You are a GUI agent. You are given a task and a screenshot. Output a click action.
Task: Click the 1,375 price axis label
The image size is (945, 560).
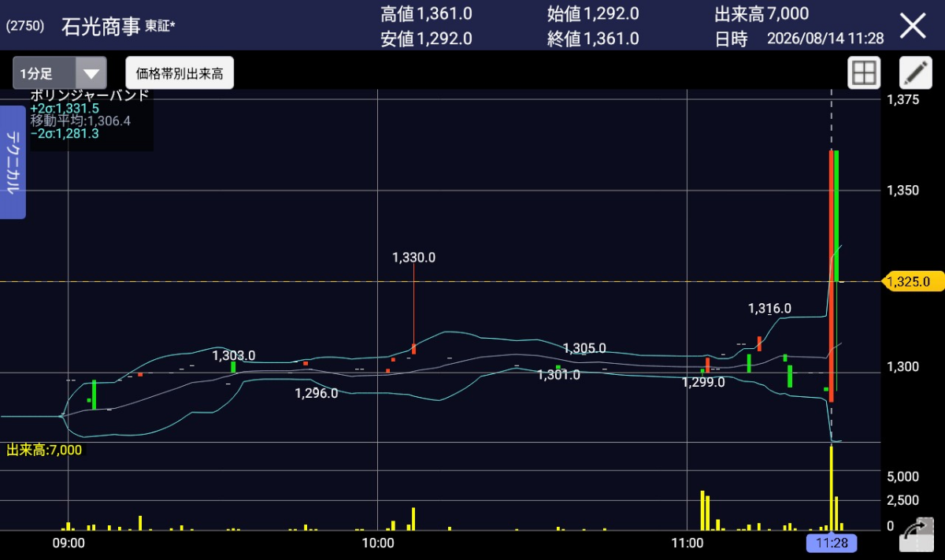pos(902,99)
